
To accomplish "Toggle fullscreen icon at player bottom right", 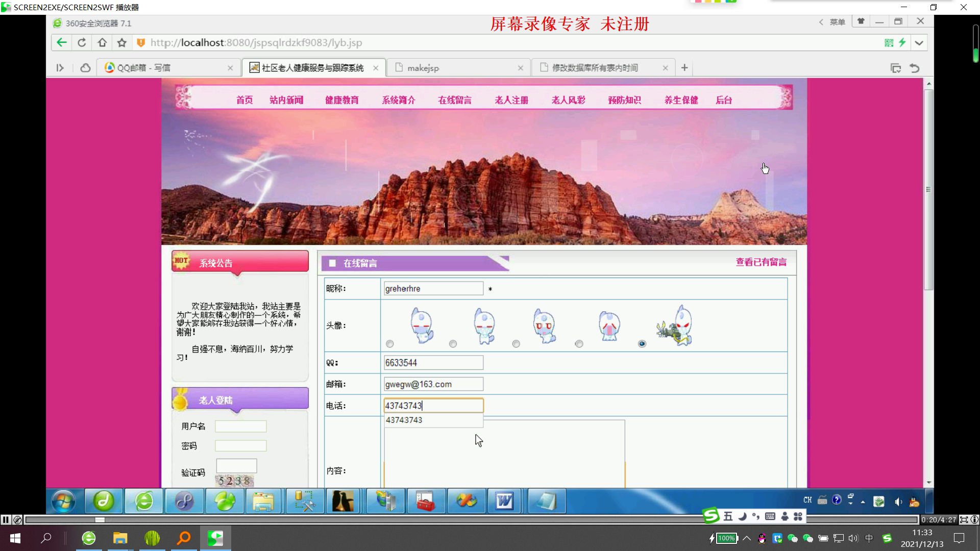I will [x=964, y=520].
